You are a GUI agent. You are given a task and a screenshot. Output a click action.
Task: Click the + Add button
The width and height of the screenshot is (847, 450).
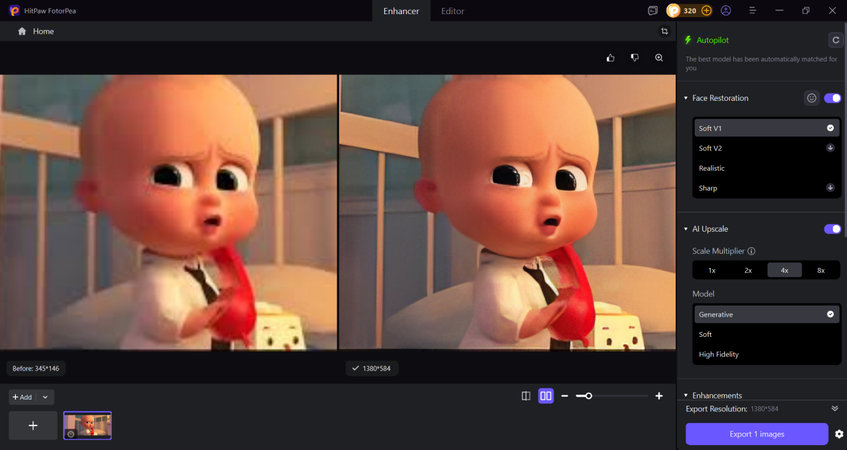pos(23,397)
